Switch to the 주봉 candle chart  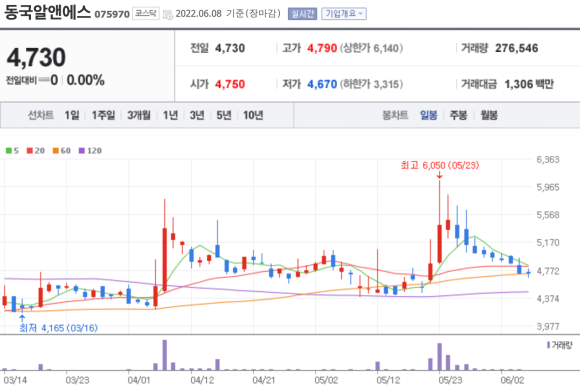click(458, 115)
